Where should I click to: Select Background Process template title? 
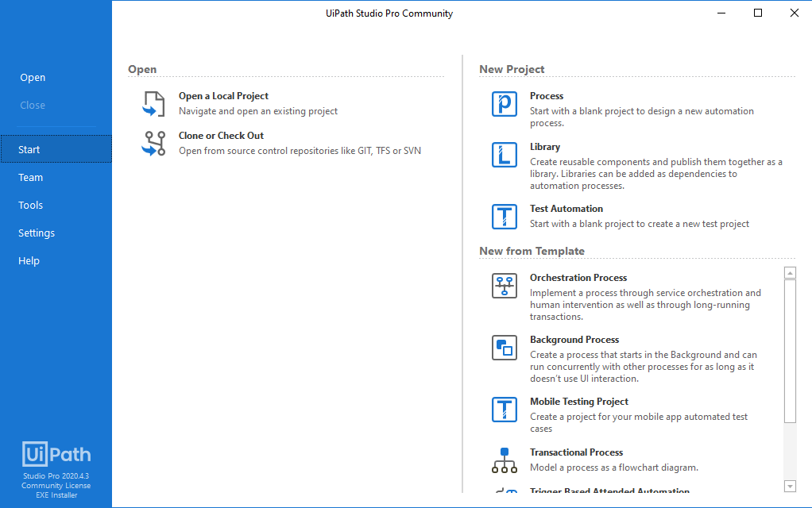(x=574, y=340)
